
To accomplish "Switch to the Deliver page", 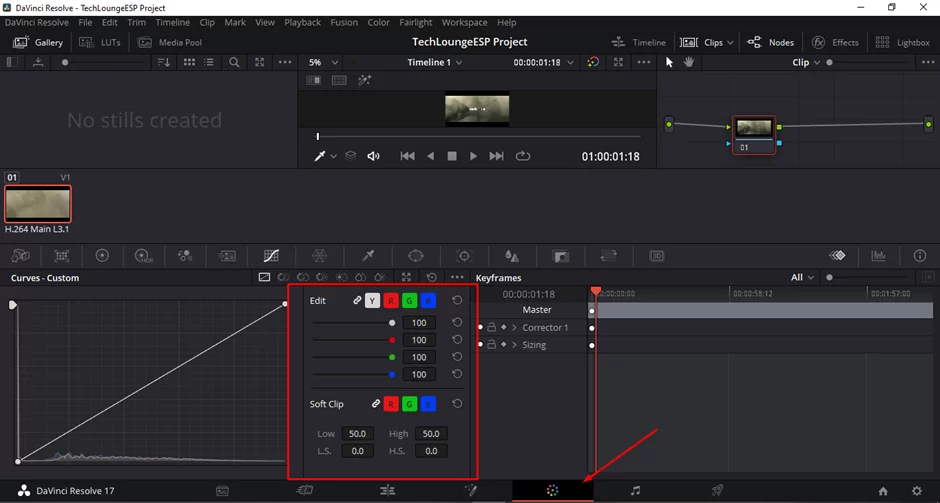I will (717, 490).
